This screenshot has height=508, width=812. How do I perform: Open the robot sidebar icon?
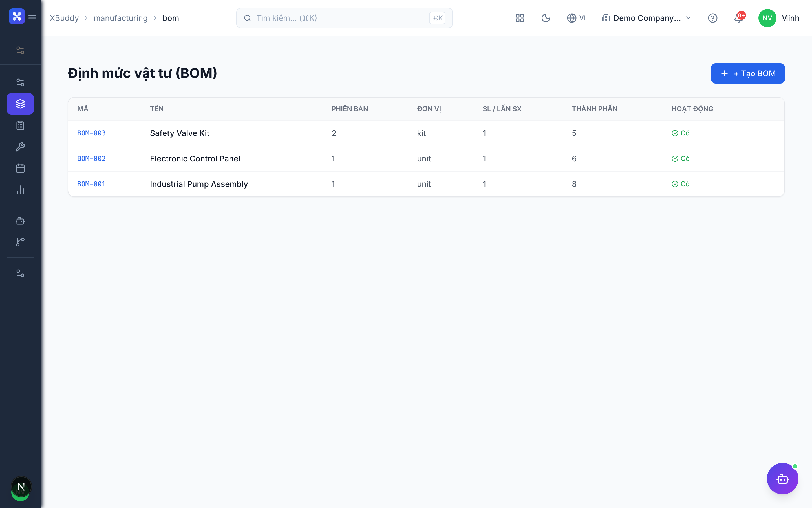20,221
